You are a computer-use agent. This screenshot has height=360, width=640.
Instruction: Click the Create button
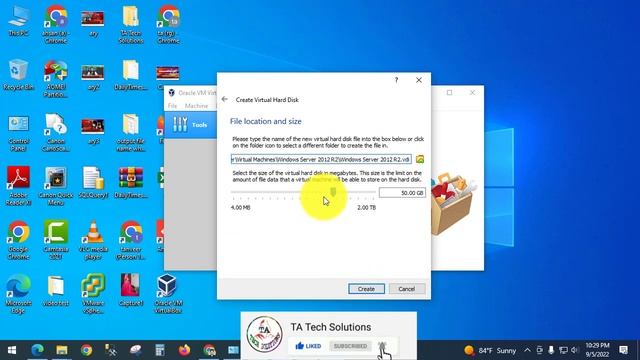point(366,289)
